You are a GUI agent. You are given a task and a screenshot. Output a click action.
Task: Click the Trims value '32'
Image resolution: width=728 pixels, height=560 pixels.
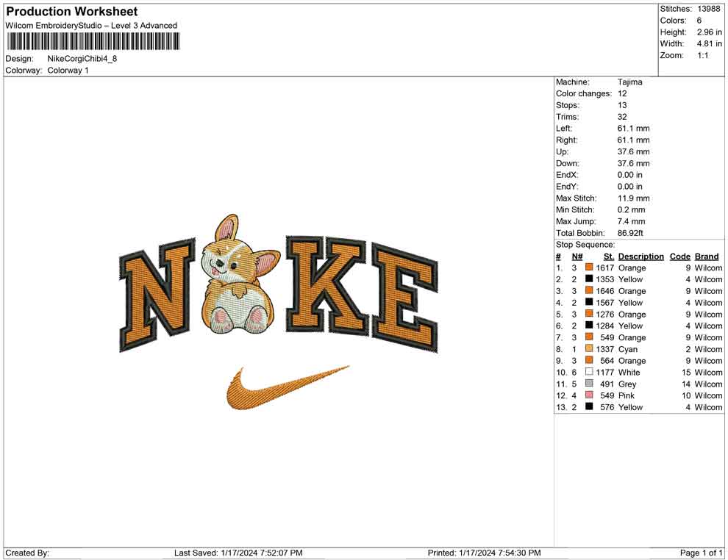pos(622,116)
